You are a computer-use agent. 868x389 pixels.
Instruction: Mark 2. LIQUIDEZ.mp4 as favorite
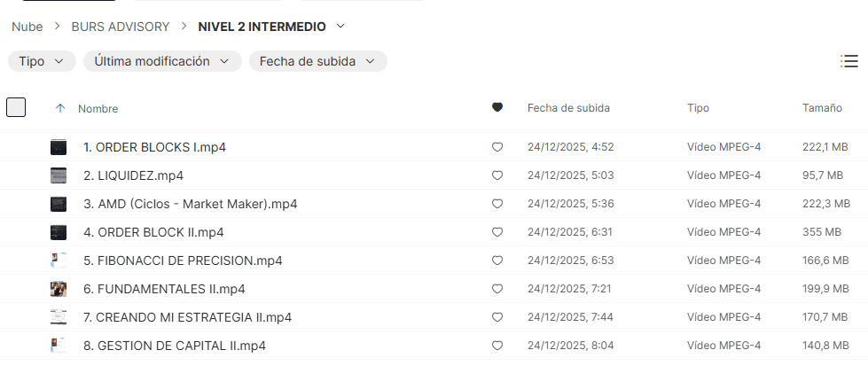[497, 175]
